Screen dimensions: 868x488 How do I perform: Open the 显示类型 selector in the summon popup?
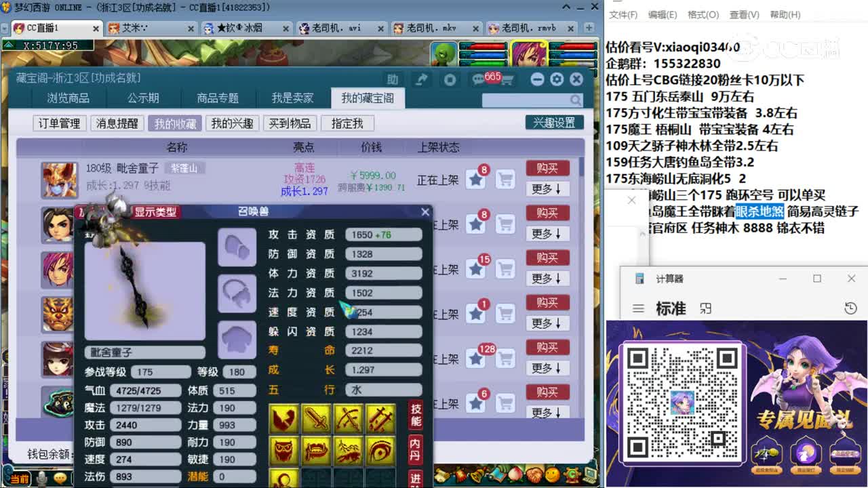click(155, 210)
